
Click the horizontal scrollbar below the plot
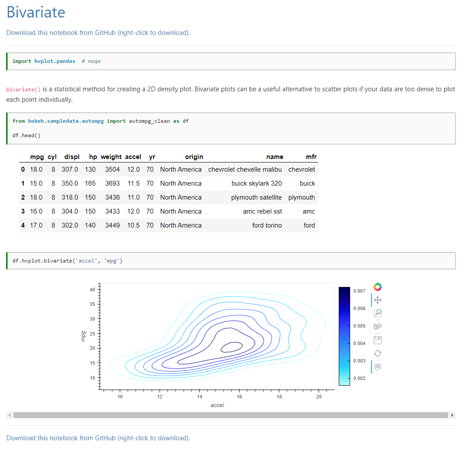(x=232, y=415)
